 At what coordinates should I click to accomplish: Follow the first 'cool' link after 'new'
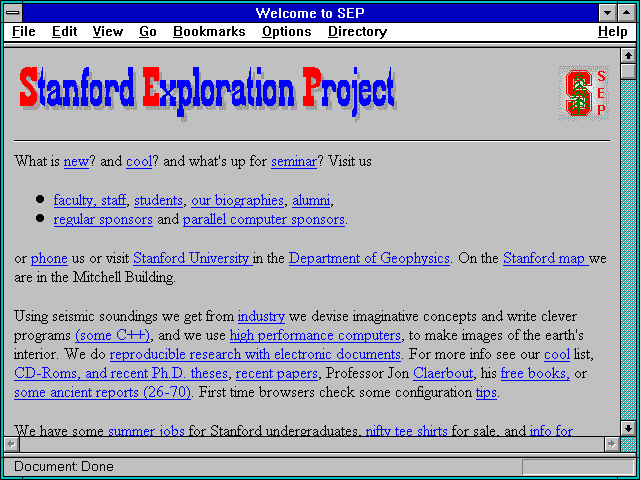click(139, 162)
